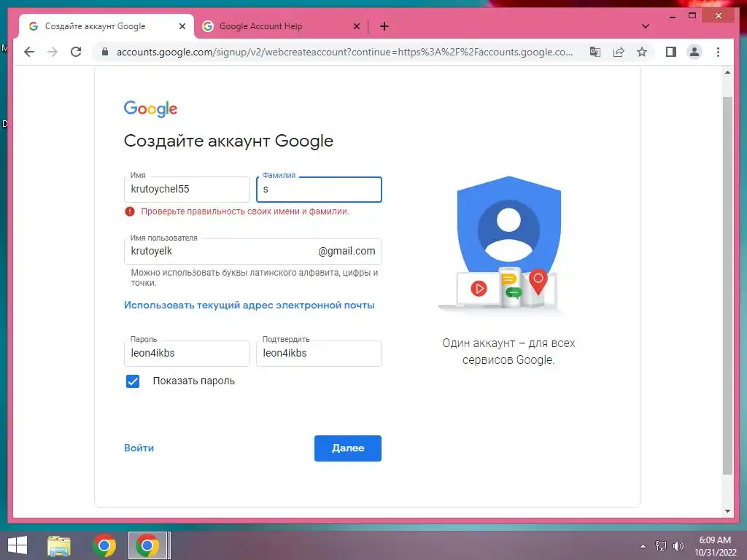747x560 pixels.
Task: Click the @gmail.com suffix text
Action: click(347, 251)
